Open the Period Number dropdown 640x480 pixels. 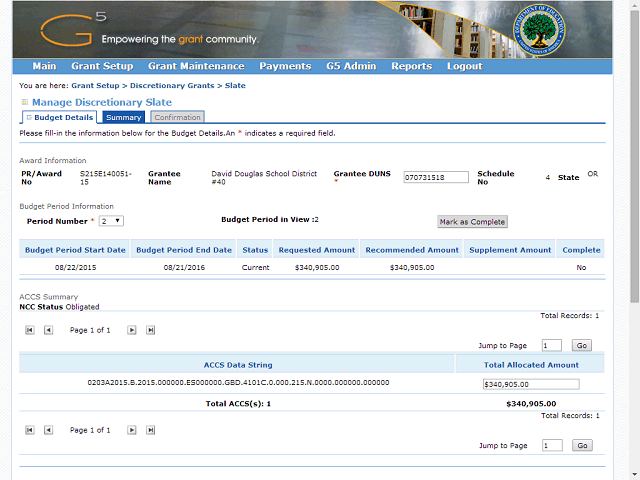(x=111, y=221)
